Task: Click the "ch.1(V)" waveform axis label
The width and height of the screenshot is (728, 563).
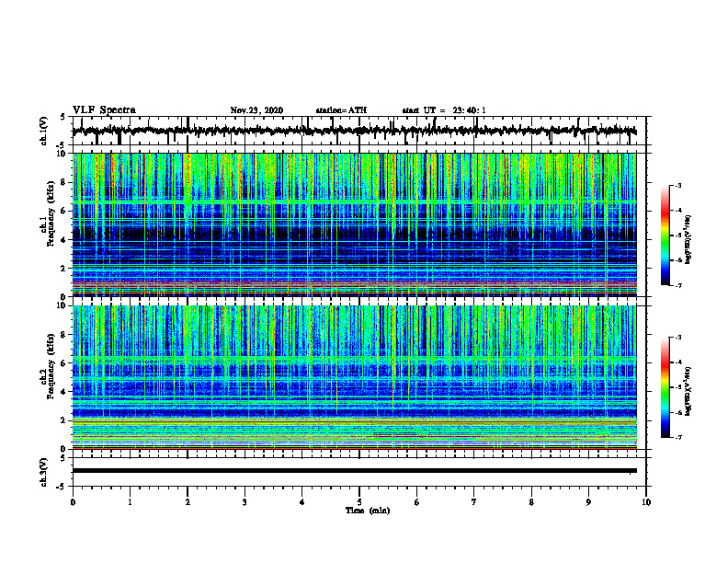Action: (44, 131)
